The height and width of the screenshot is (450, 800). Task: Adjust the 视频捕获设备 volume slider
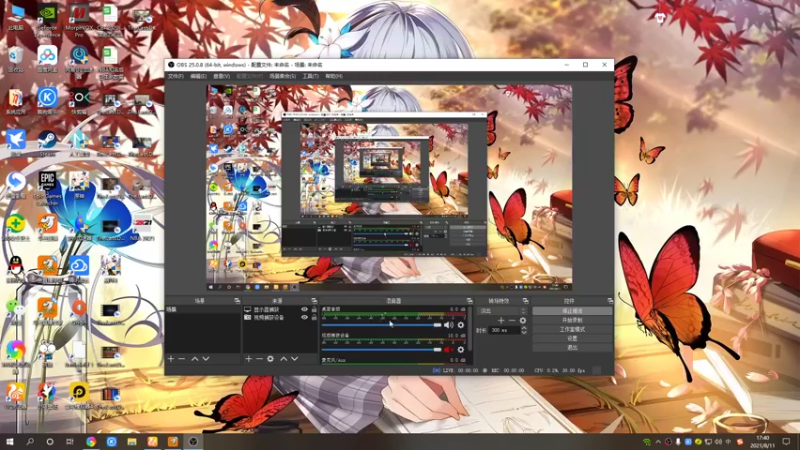click(381, 349)
